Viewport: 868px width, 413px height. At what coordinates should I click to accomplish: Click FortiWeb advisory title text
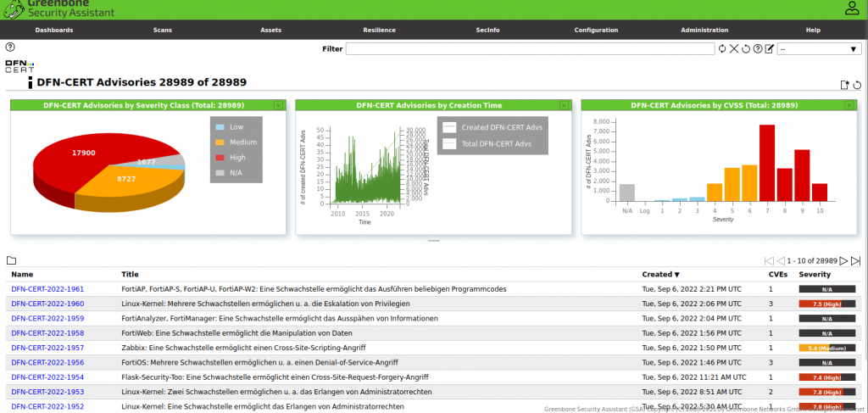coord(237,333)
